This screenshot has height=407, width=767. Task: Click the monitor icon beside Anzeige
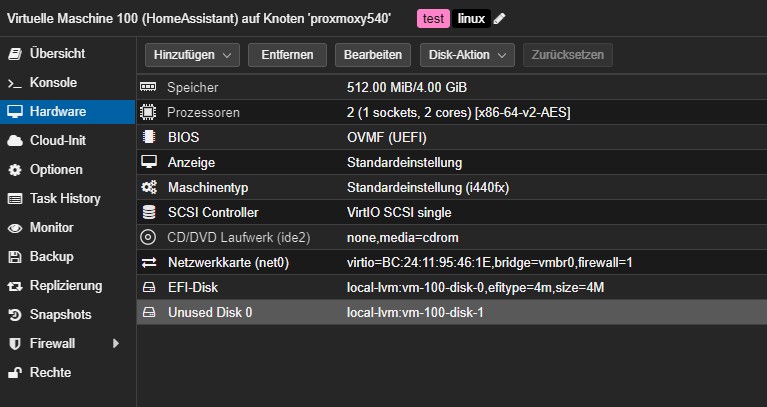(x=149, y=162)
